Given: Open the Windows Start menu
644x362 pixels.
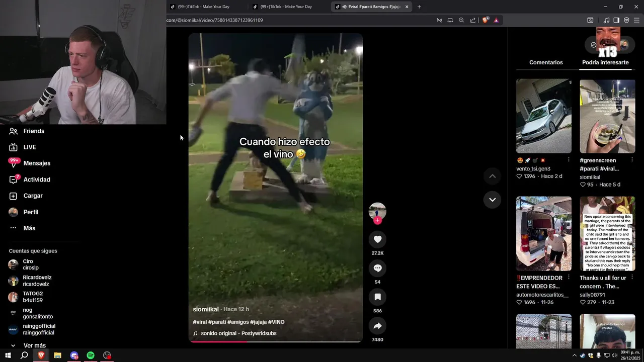Looking at the screenshot, I should [8, 355].
